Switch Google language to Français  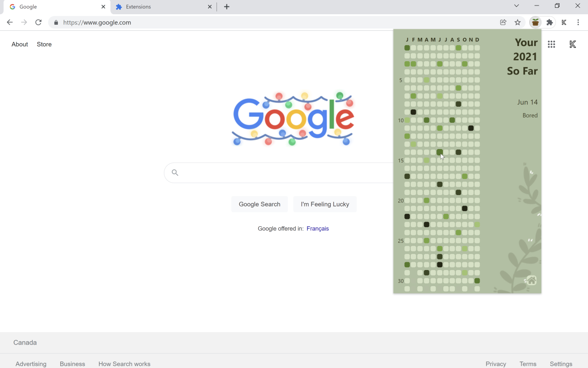point(317,229)
